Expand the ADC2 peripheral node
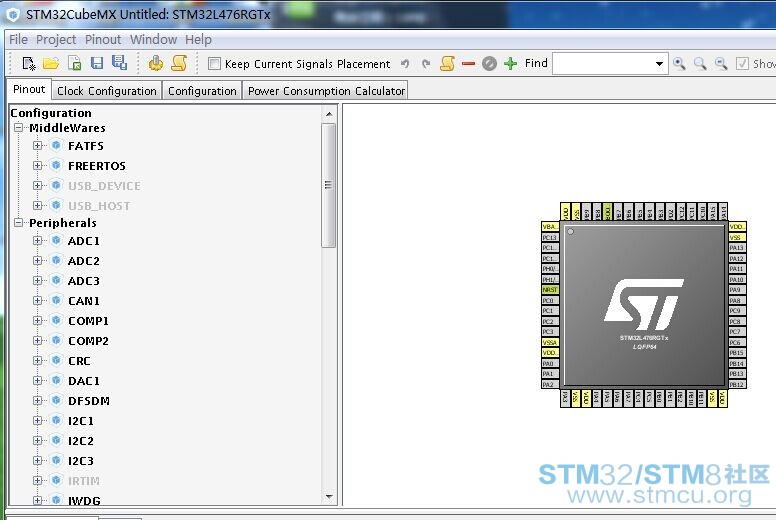 pyautogui.click(x=37, y=260)
